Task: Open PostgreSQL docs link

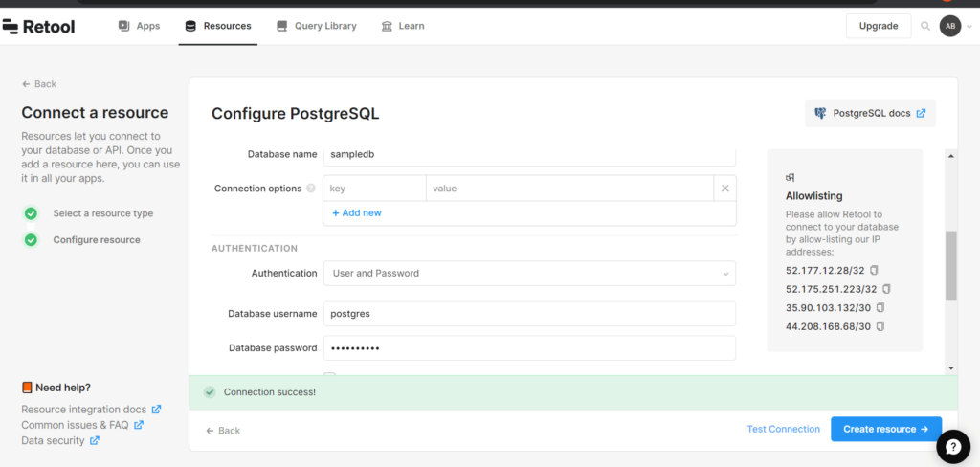Action: (x=871, y=113)
